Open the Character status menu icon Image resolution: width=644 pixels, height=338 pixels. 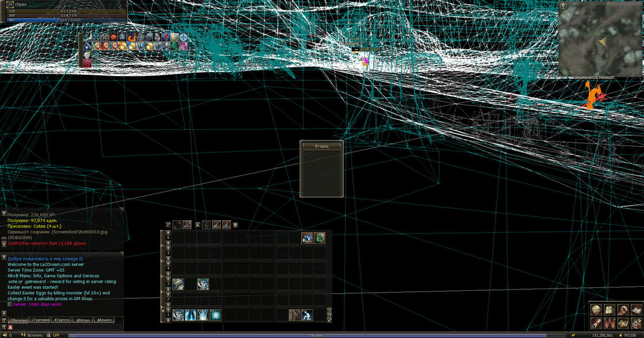[x=596, y=310]
